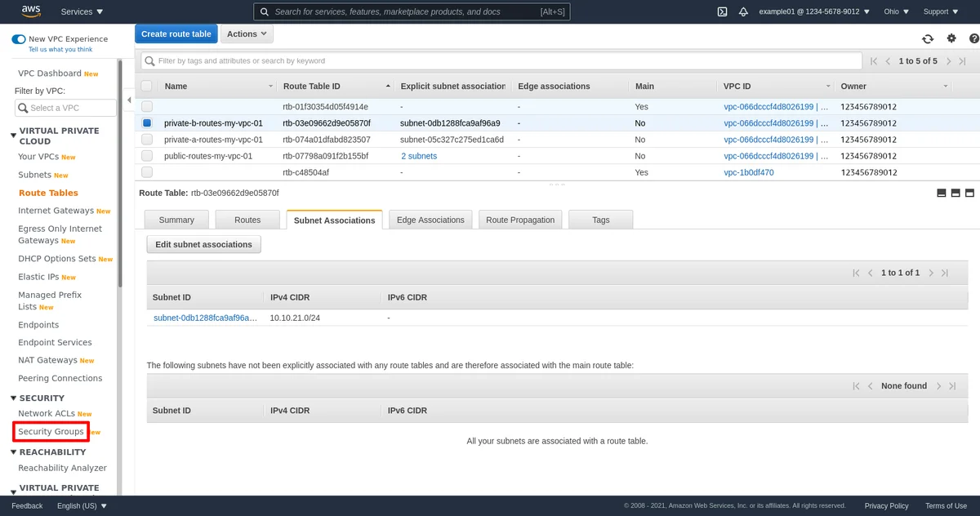The height and width of the screenshot is (516, 980).
Task: Open Security Groups in the sidebar
Action: pyautogui.click(x=51, y=431)
